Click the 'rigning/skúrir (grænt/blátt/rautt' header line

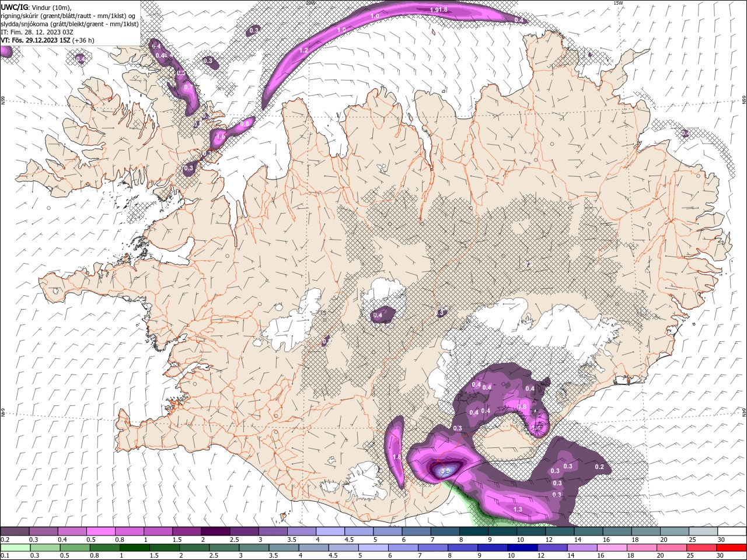pos(68,16)
